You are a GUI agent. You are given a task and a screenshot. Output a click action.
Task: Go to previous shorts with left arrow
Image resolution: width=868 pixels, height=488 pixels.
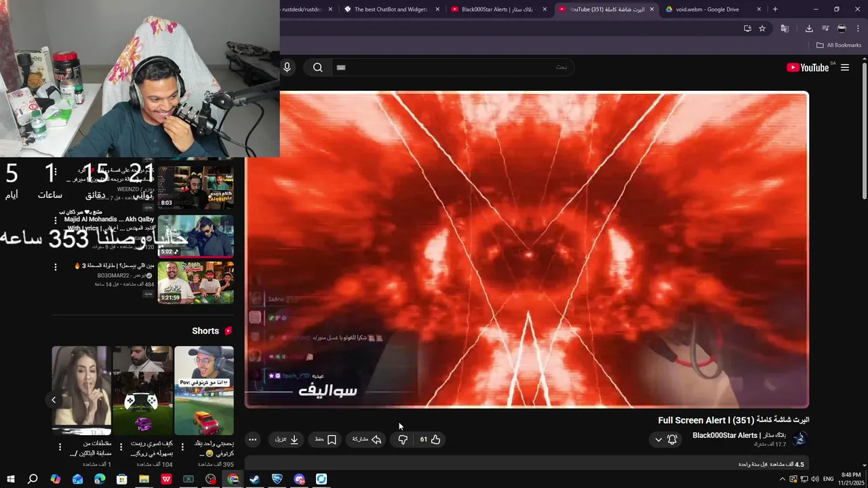[x=54, y=400]
